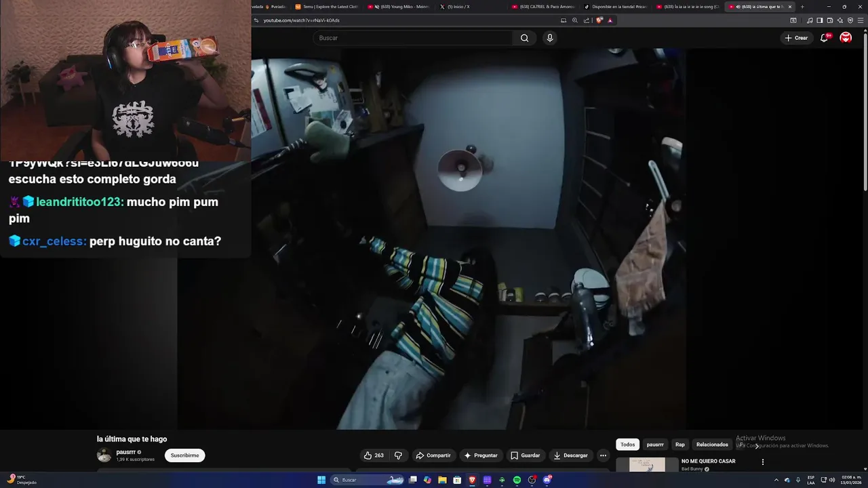Open the pausrrr channel avatar
The width and height of the screenshot is (868, 488).
point(104,455)
